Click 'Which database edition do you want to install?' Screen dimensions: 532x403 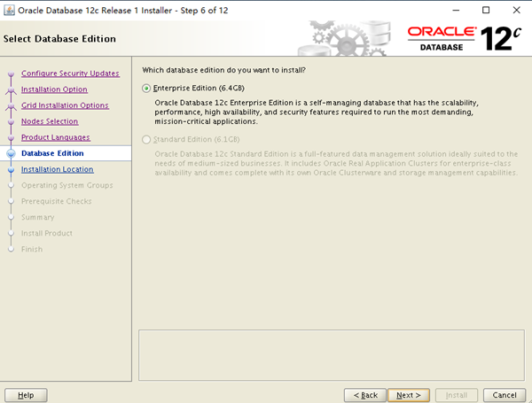click(224, 70)
